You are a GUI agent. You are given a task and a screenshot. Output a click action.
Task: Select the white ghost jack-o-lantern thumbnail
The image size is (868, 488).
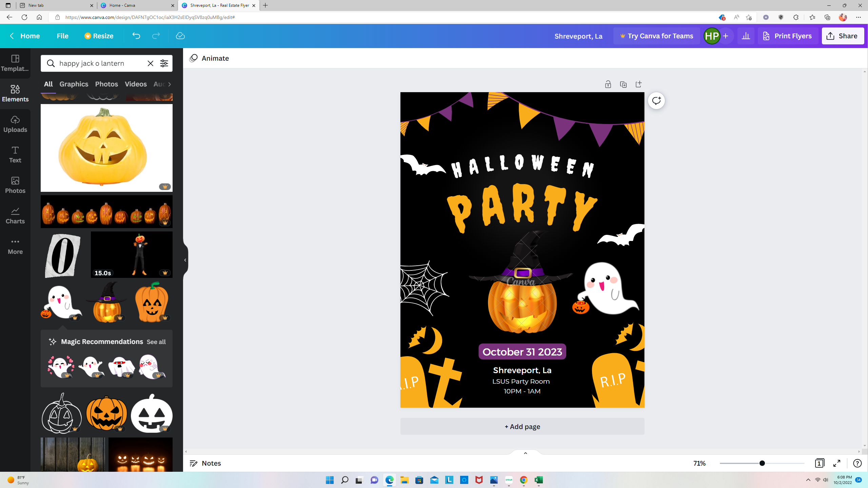click(x=151, y=413)
